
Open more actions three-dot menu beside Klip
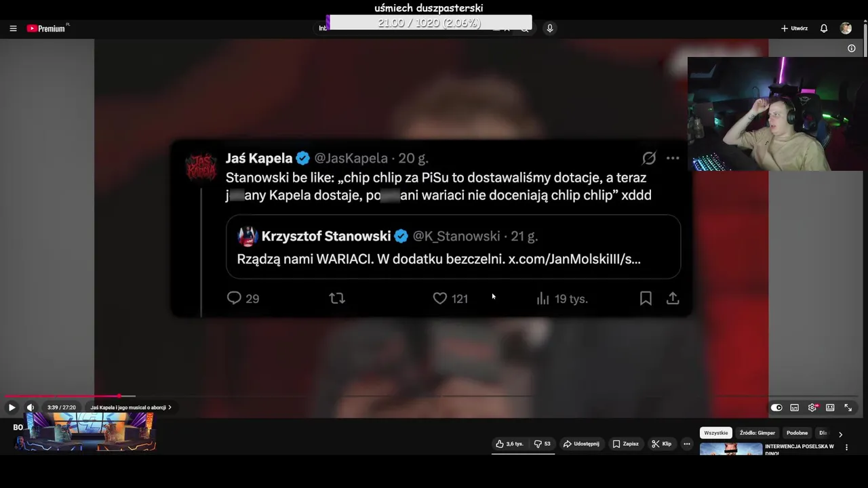687,444
